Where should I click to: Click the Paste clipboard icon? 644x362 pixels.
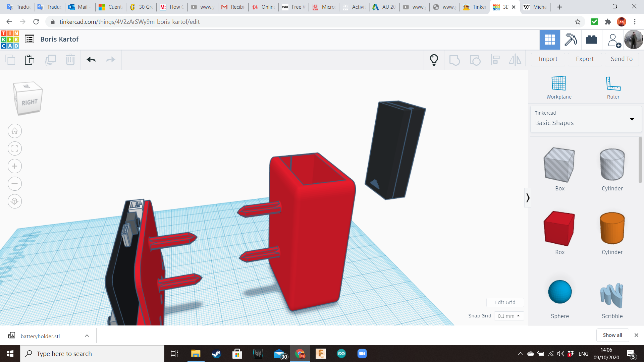coord(30,60)
